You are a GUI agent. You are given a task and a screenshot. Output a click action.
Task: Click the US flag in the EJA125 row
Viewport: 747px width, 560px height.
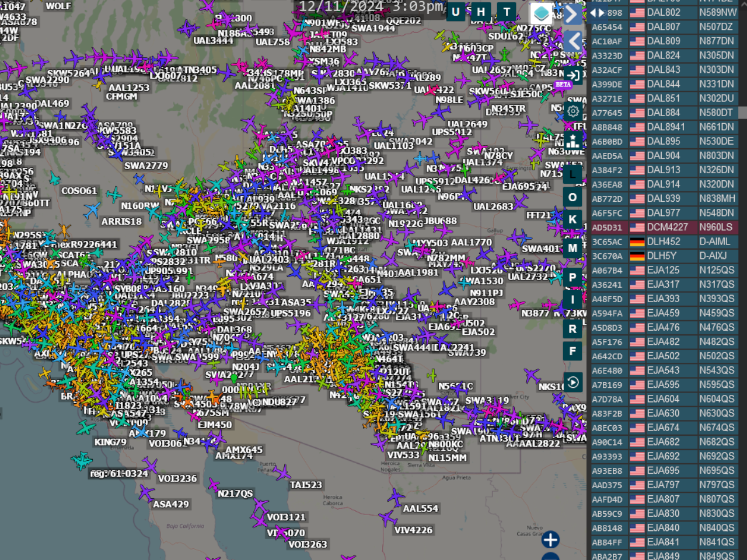click(x=637, y=270)
